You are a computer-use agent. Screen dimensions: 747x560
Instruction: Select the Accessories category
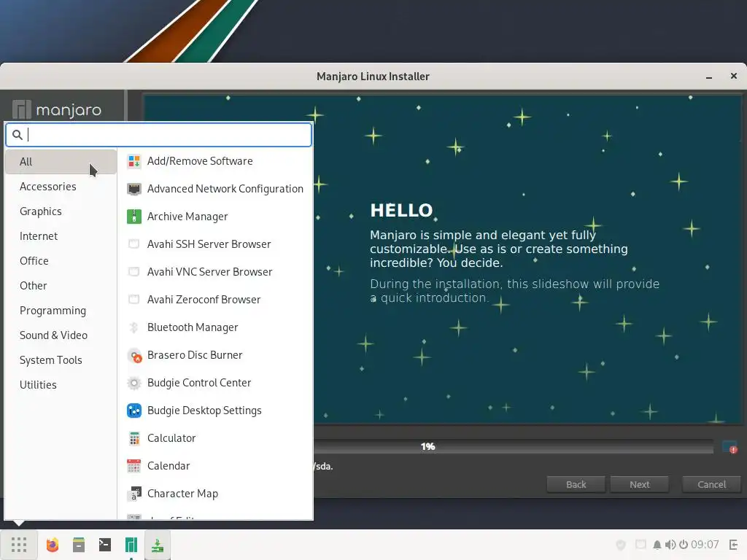(61, 187)
